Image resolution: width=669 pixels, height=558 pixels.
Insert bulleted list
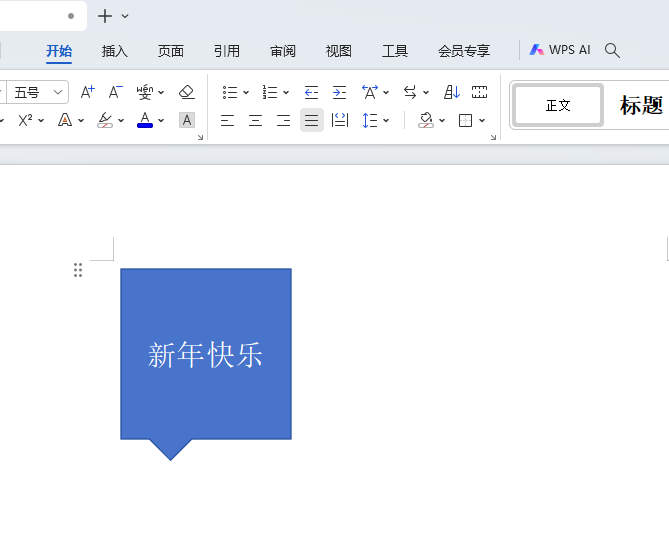coord(230,92)
